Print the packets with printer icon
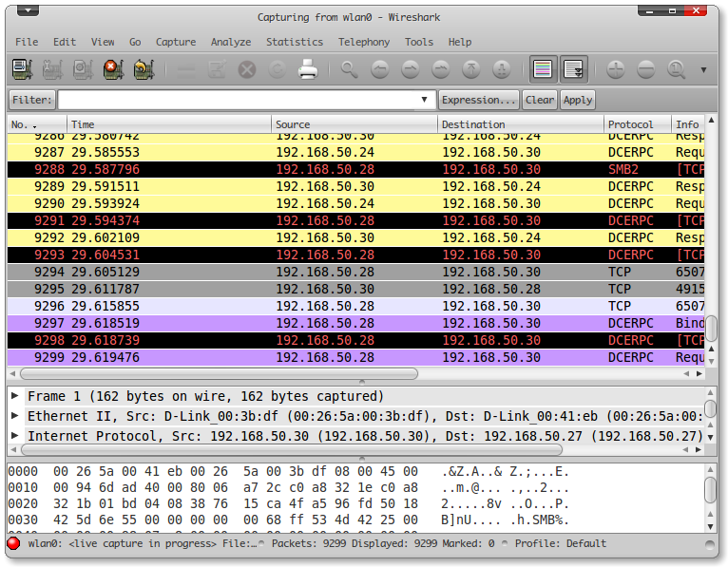This screenshot has width=728, height=567. [307, 69]
